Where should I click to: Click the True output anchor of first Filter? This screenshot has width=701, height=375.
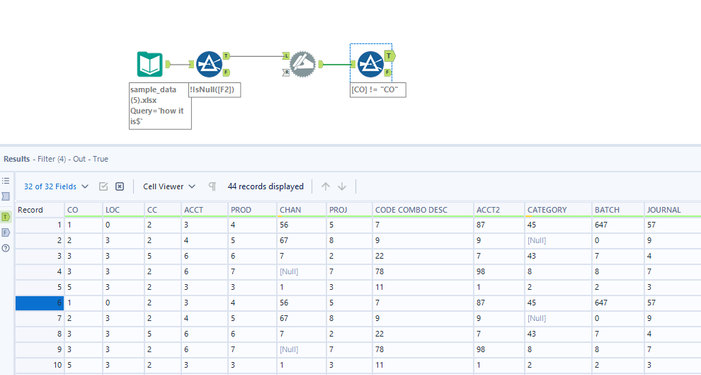[226, 56]
